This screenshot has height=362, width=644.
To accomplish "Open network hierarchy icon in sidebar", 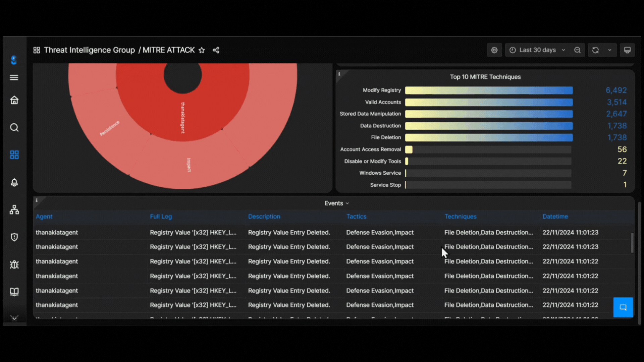I will tap(14, 210).
